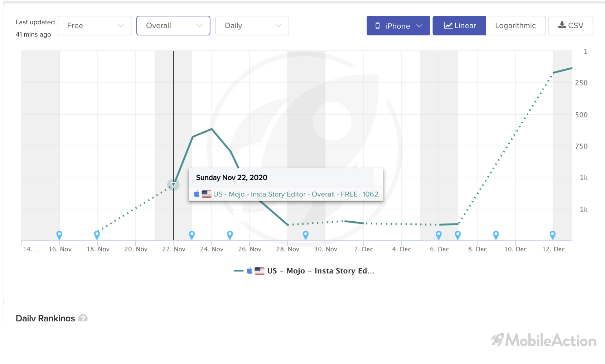Click the Daily Rankings heading
Screen dimensions: 605x364
[45, 318]
